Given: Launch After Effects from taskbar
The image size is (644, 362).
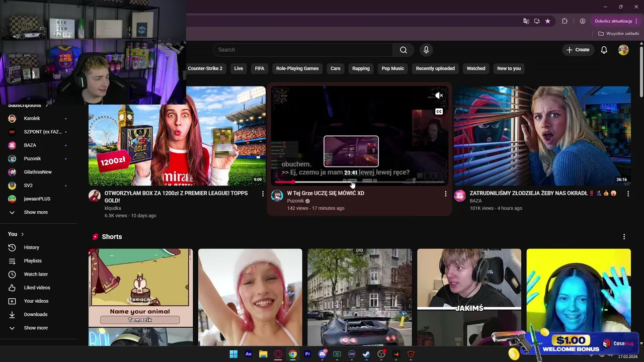Looking at the screenshot, I should pos(249,354).
